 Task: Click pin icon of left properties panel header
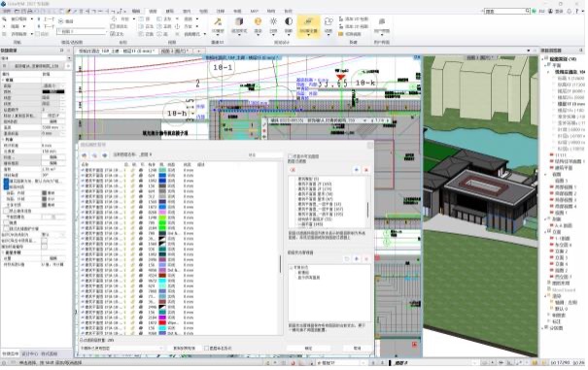click(x=62, y=50)
